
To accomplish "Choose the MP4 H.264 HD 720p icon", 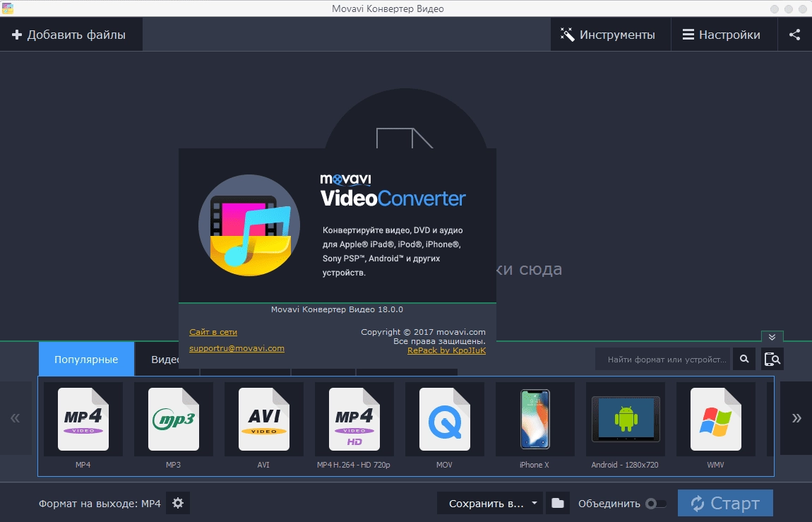I will [354, 419].
